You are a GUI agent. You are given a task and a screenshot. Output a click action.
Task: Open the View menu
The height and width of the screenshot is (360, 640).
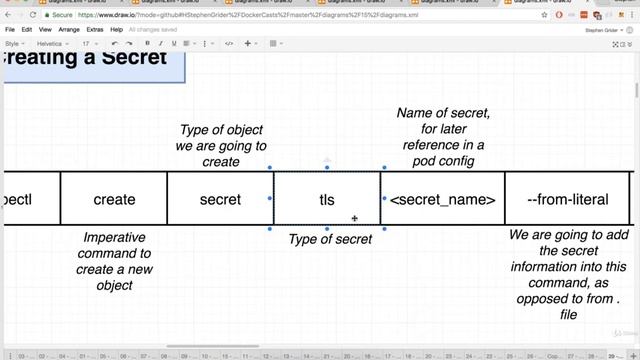pyautogui.click(x=45, y=29)
